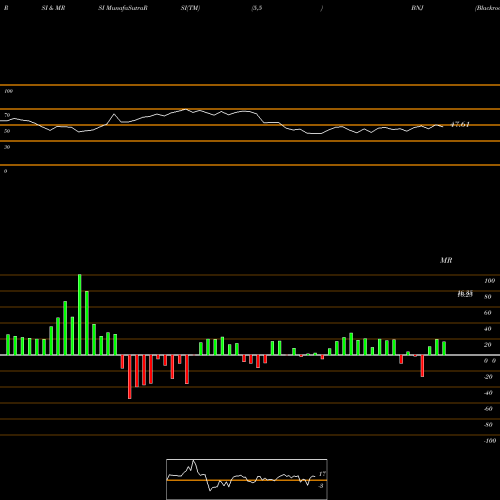
Task: Open the mini overview chart thumbnail
Action: pos(247,479)
